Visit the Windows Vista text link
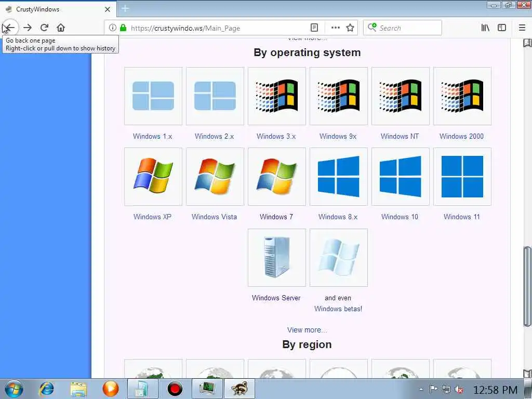The height and width of the screenshot is (399, 532). pyautogui.click(x=214, y=217)
